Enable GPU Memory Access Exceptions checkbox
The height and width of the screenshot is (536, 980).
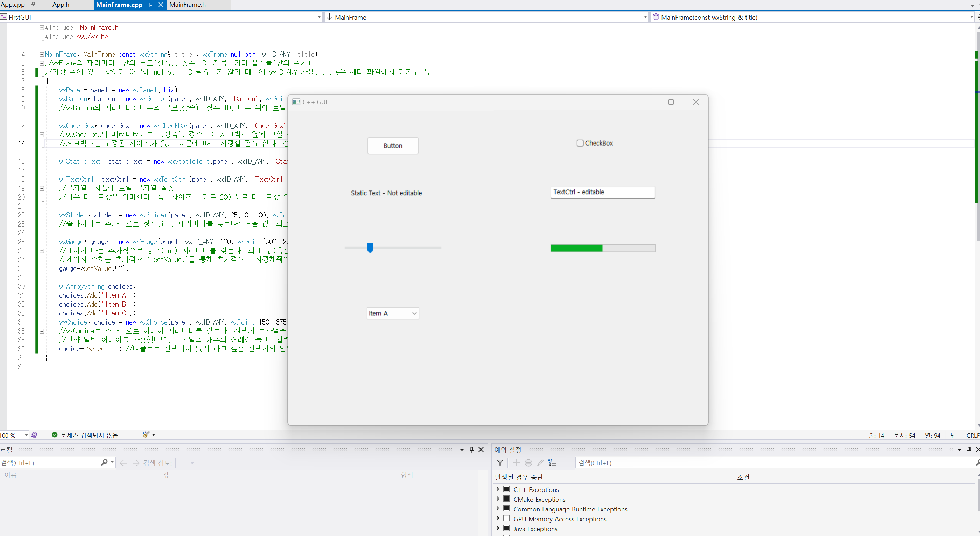coord(506,518)
